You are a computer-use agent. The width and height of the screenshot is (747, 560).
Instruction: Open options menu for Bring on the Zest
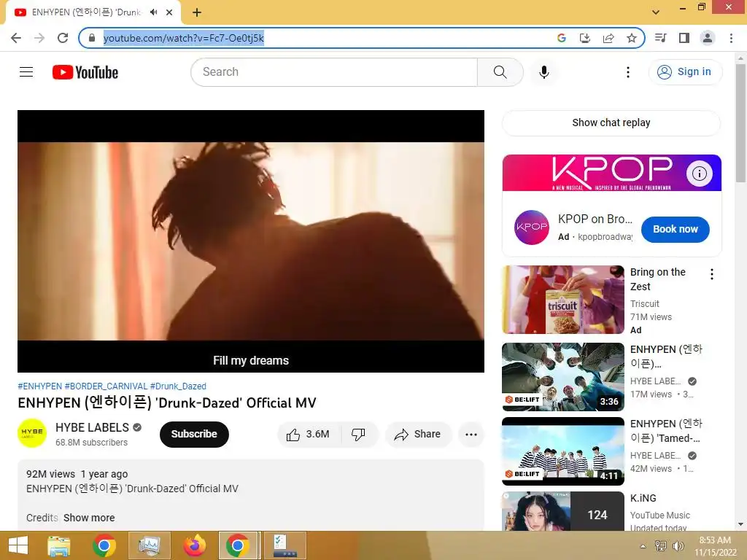point(712,274)
